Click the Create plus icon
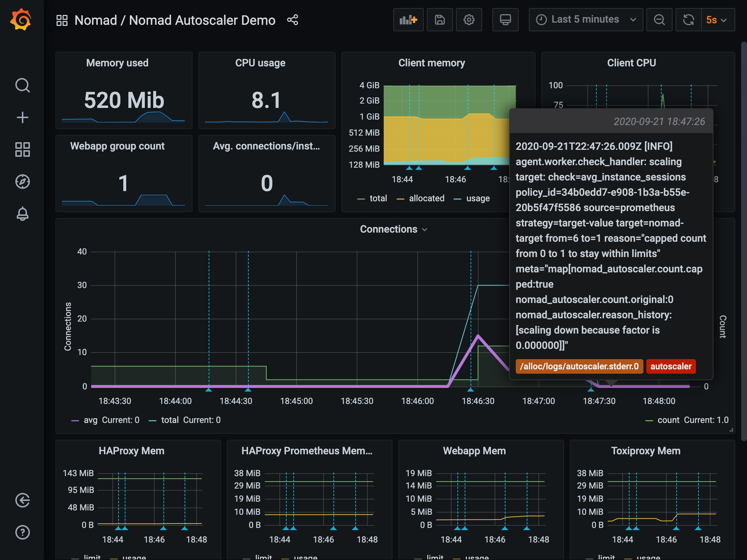Image resolution: width=747 pixels, height=560 pixels. tap(23, 117)
